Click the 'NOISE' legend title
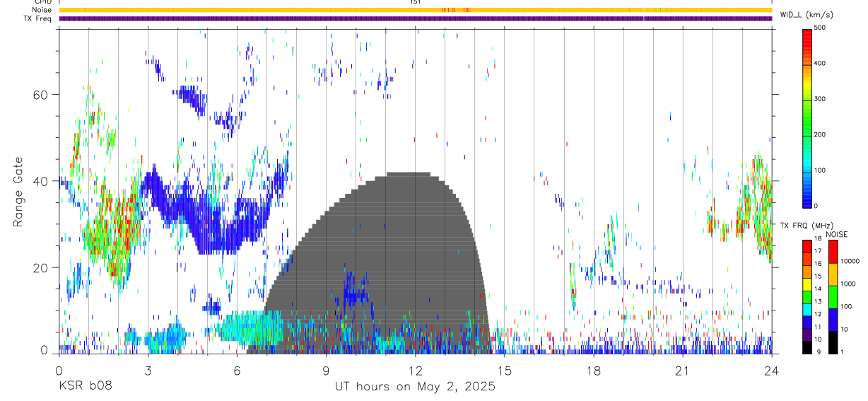Image resolution: width=868 pixels, height=401 pixels. click(x=838, y=234)
